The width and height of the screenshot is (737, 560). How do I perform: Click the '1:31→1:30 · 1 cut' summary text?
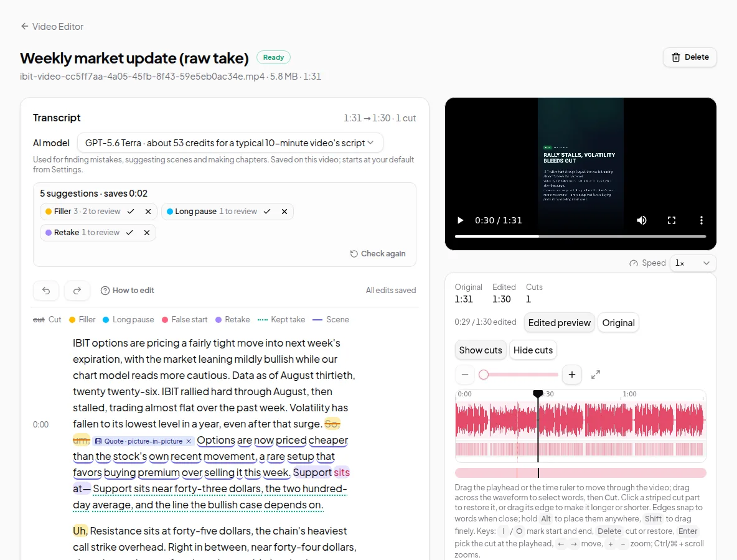coord(380,118)
